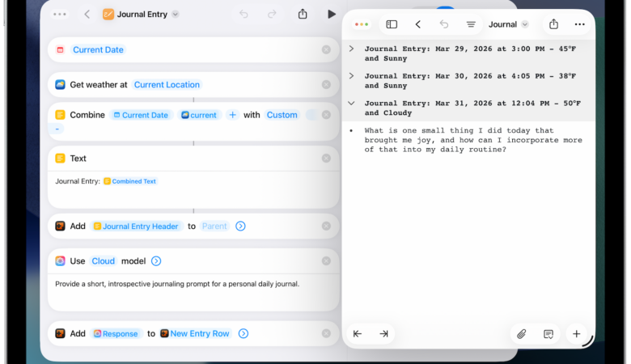Select the Current Location variable token
This screenshot has width=631, height=364.
coord(167,84)
